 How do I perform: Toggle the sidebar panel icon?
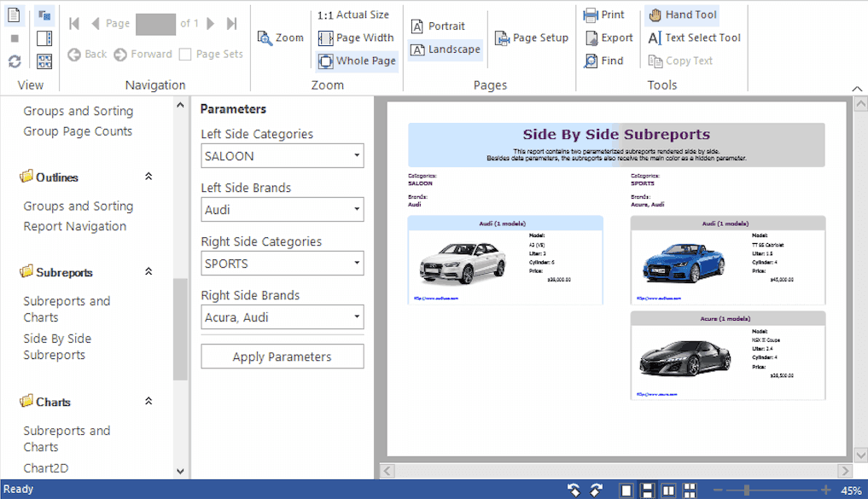click(44, 38)
